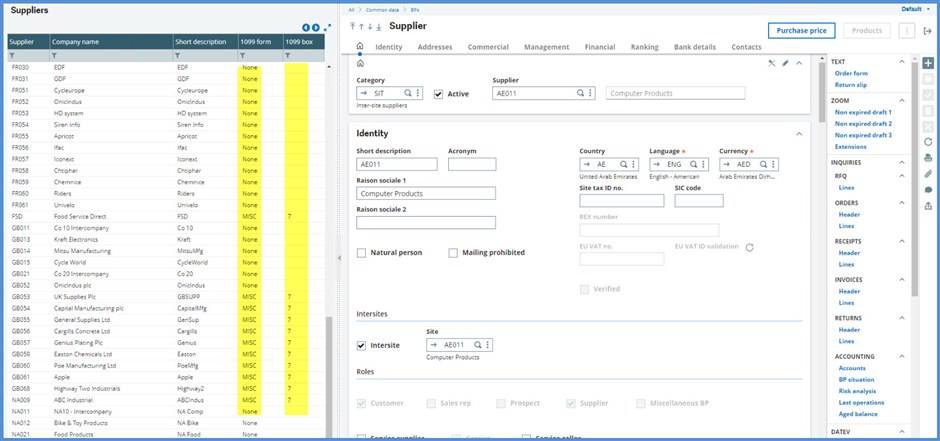Open the Default view dropdown
Screen dimensions: 940x441
tap(916, 9)
